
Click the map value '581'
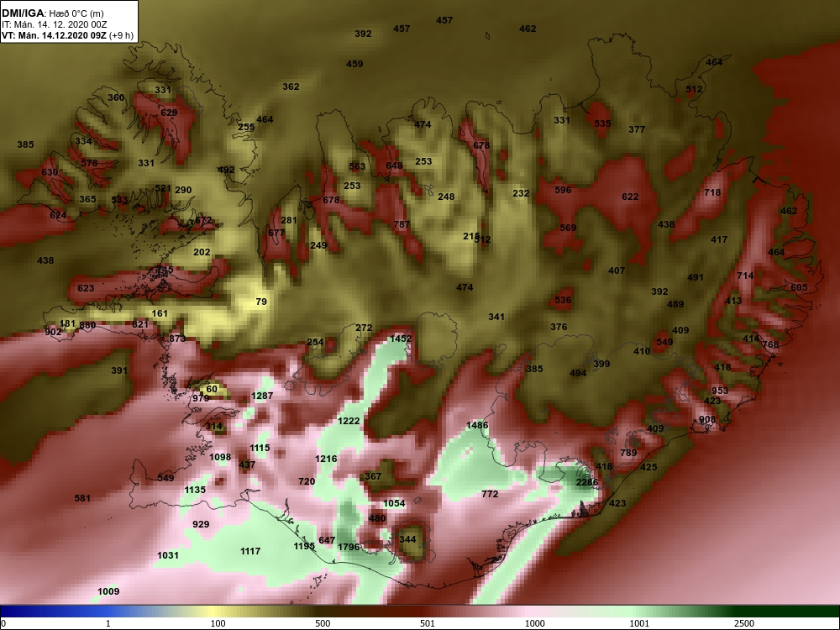click(82, 498)
